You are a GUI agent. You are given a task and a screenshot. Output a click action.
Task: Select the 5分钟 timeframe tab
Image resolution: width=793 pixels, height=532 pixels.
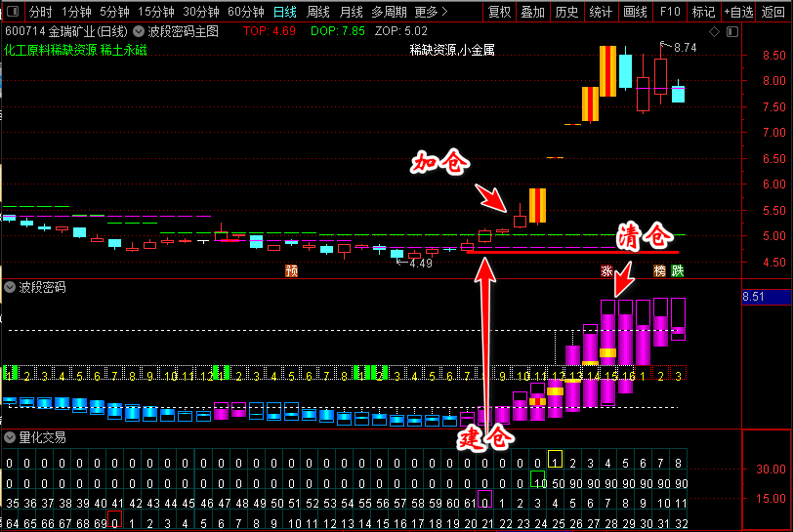(x=113, y=12)
